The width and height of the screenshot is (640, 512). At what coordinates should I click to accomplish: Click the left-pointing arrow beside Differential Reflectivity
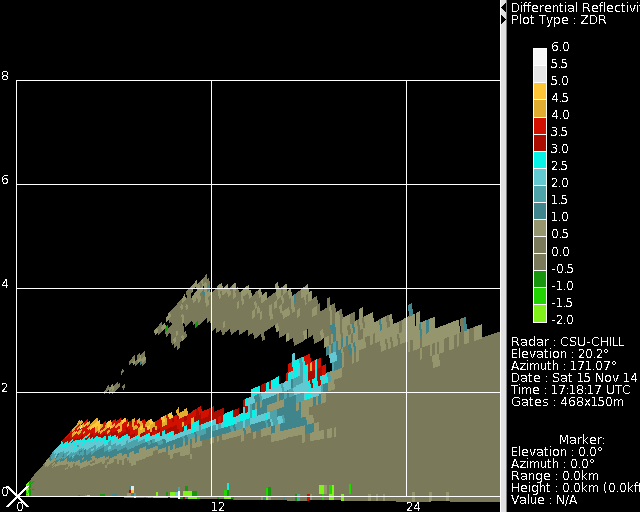(504, 7)
